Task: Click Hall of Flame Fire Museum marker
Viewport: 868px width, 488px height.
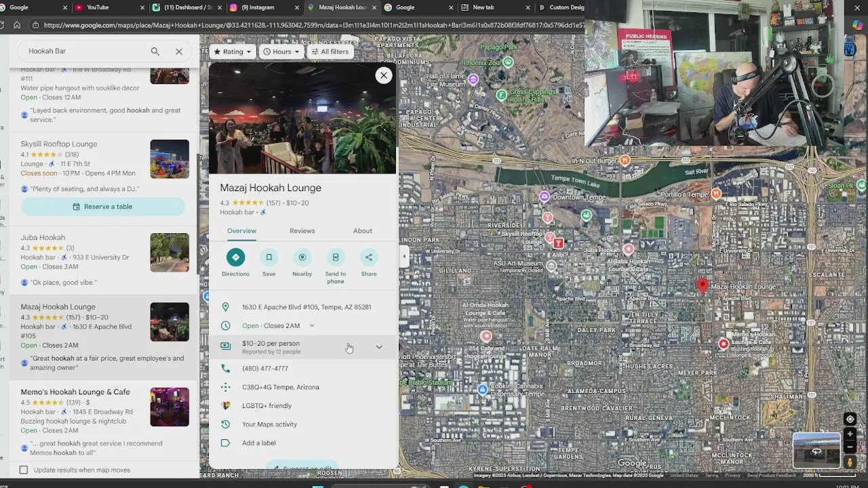Action: 473,80
